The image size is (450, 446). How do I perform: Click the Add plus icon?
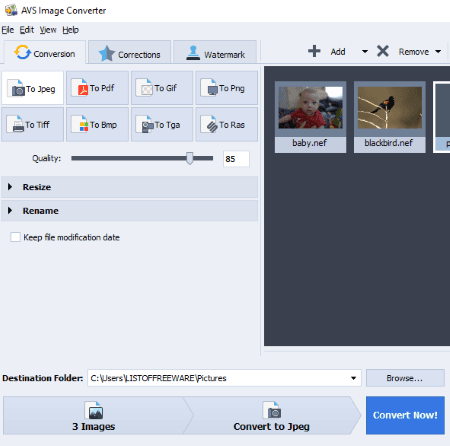314,51
